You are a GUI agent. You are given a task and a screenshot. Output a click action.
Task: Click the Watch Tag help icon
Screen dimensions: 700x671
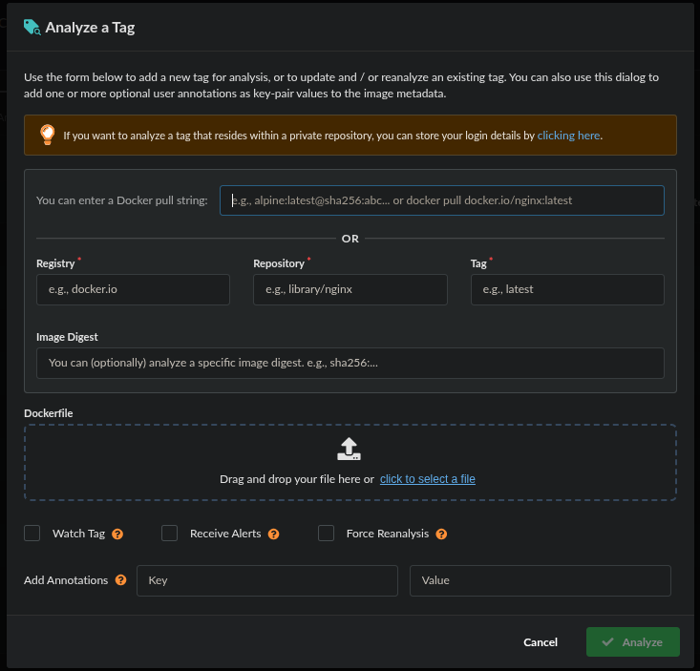[x=118, y=534]
